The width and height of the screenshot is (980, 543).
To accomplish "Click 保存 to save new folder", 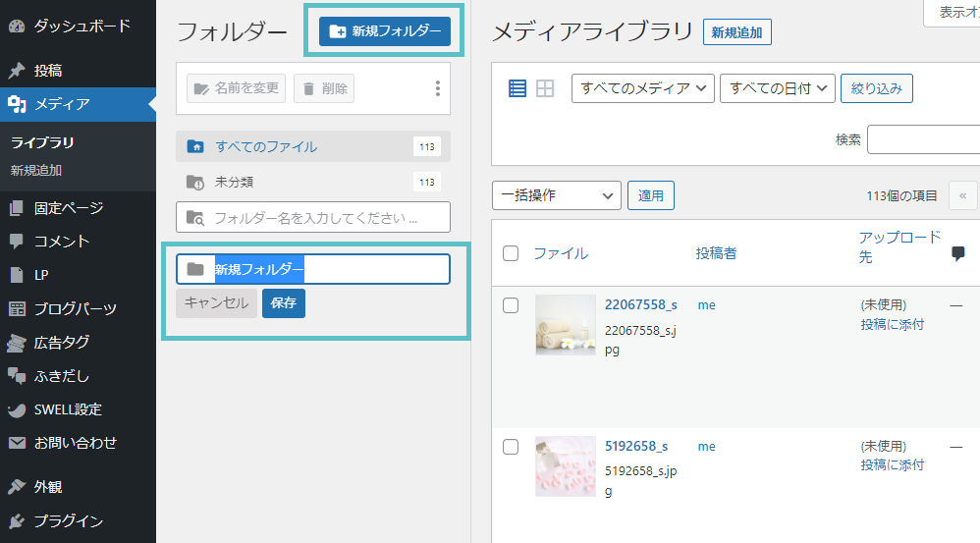I will tap(284, 303).
